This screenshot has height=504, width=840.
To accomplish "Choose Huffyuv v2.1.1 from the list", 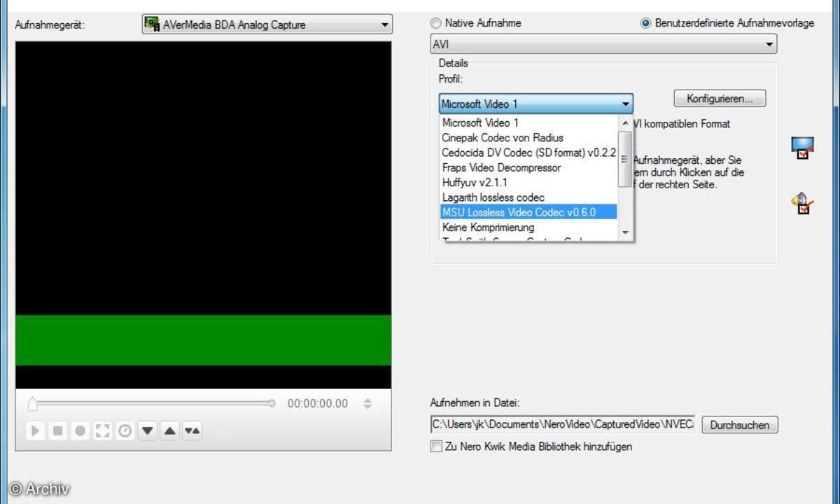I will (x=528, y=182).
